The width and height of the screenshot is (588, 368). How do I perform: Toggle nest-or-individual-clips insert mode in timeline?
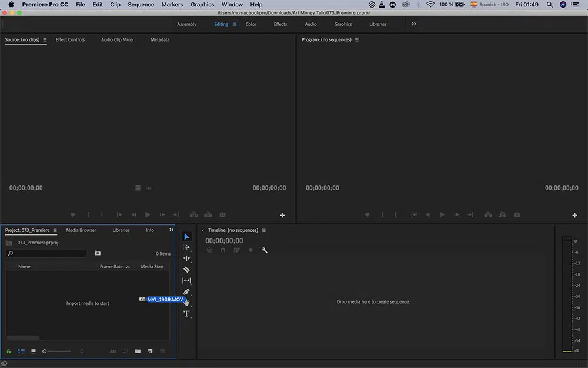[209, 250]
